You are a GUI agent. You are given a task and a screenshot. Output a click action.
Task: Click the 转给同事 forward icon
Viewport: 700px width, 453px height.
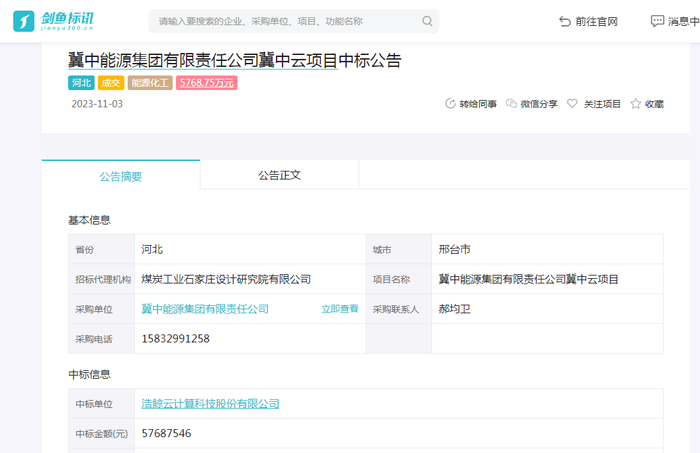450,104
